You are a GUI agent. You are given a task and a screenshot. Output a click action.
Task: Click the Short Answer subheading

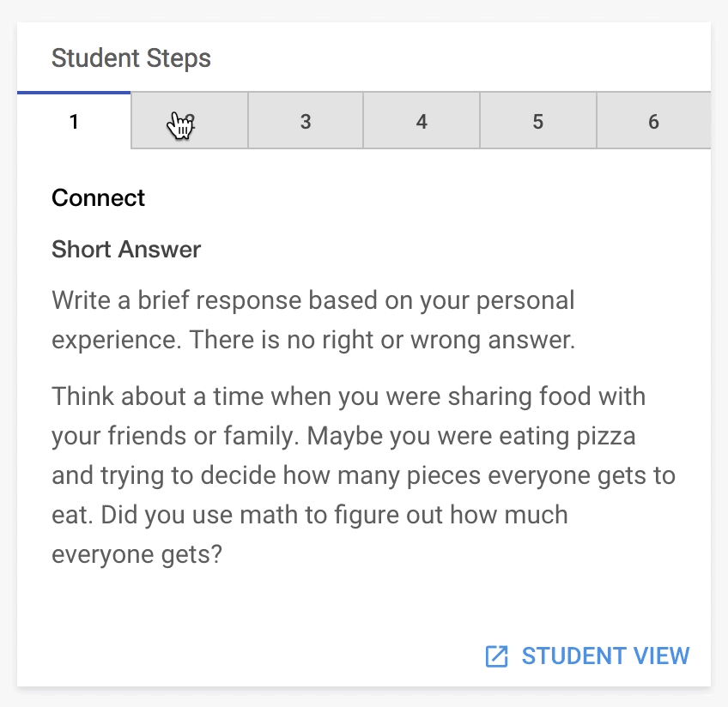126,250
